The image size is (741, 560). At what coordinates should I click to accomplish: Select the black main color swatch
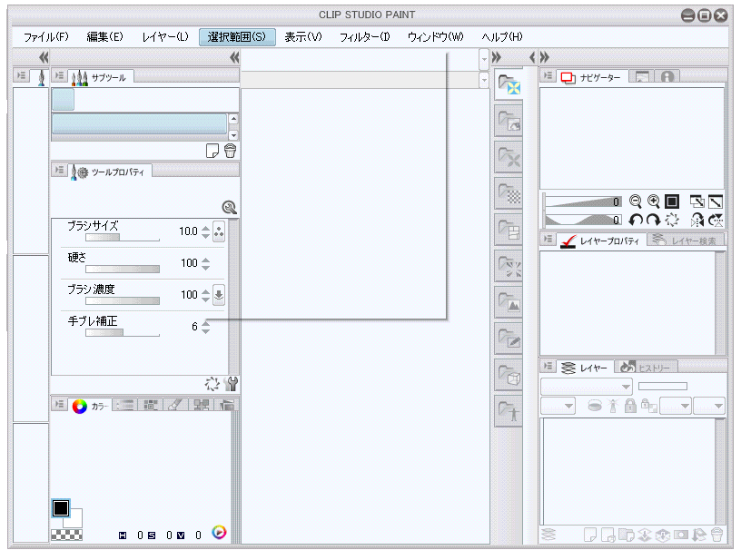pos(61,508)
